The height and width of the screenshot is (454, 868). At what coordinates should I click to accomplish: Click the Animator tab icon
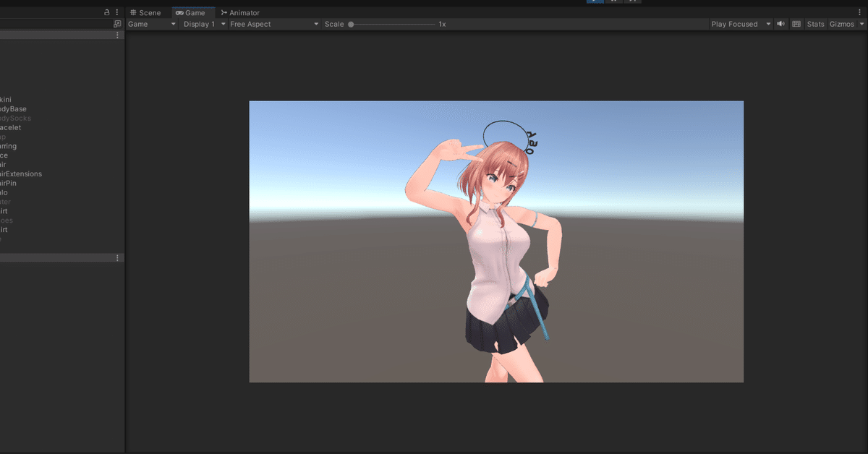(224, 12)
